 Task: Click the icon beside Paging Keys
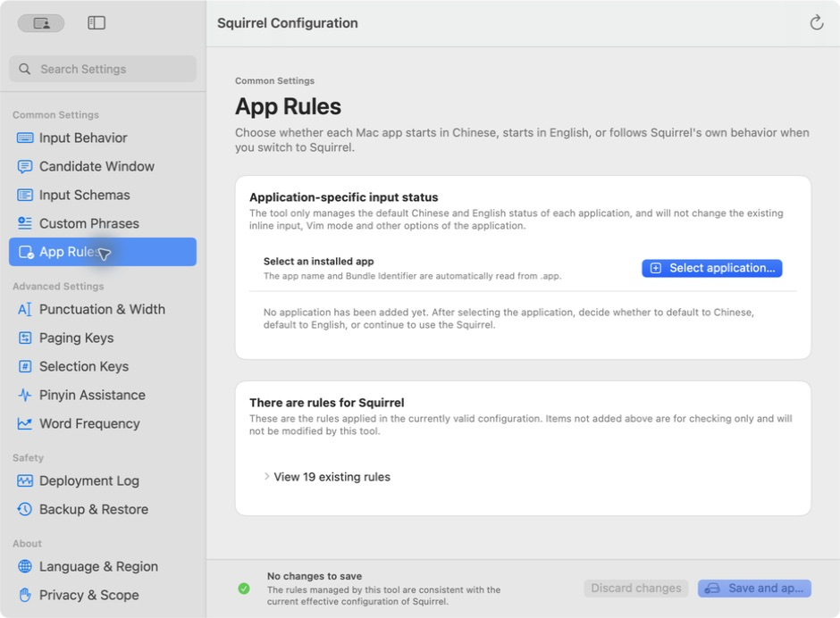tap(25, 338)
